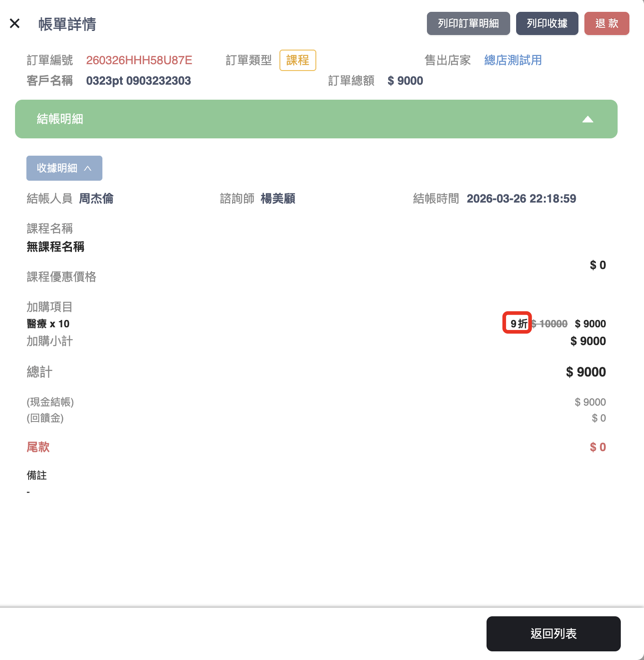Open order number 260326HHH58U87E

(x=139, y=60)
